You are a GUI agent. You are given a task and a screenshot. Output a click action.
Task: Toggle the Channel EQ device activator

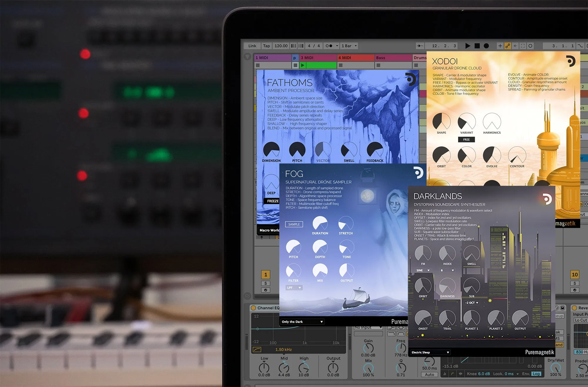click(x=253, y=308)
